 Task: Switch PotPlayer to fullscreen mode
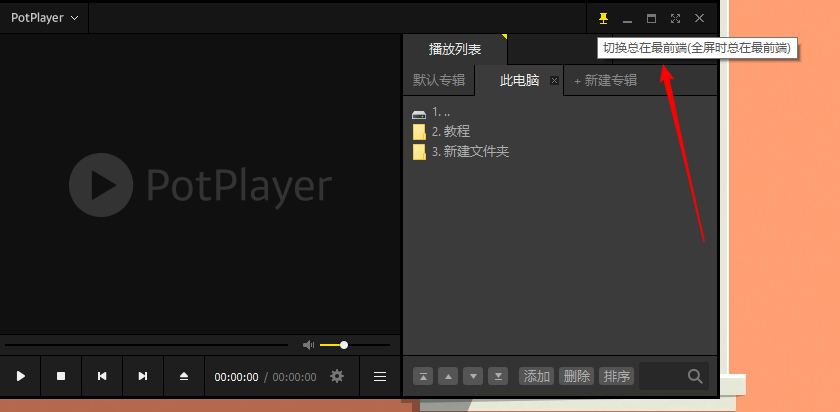point(676,18)
